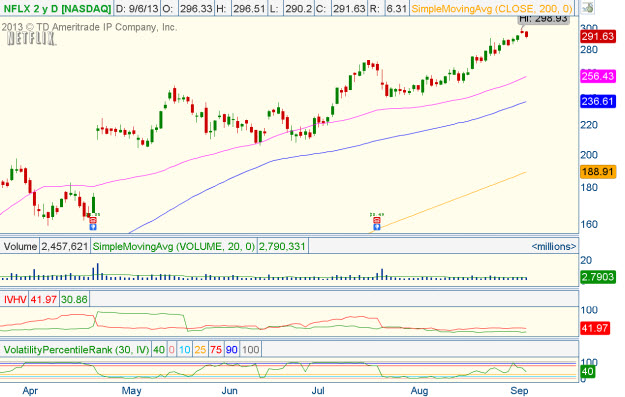This screenshot has width=625, height=397.
Task: Click the Apr label on time axis
Action: click(30, 390)
